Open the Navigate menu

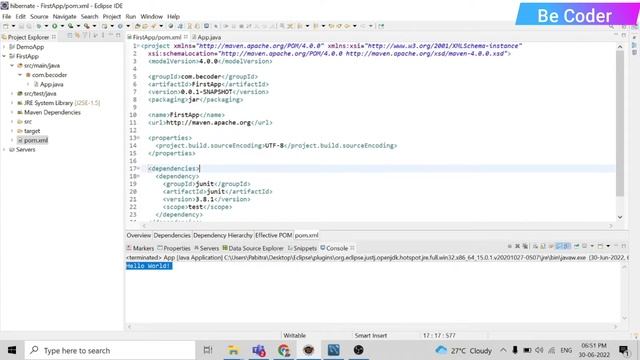click(64, 17)
